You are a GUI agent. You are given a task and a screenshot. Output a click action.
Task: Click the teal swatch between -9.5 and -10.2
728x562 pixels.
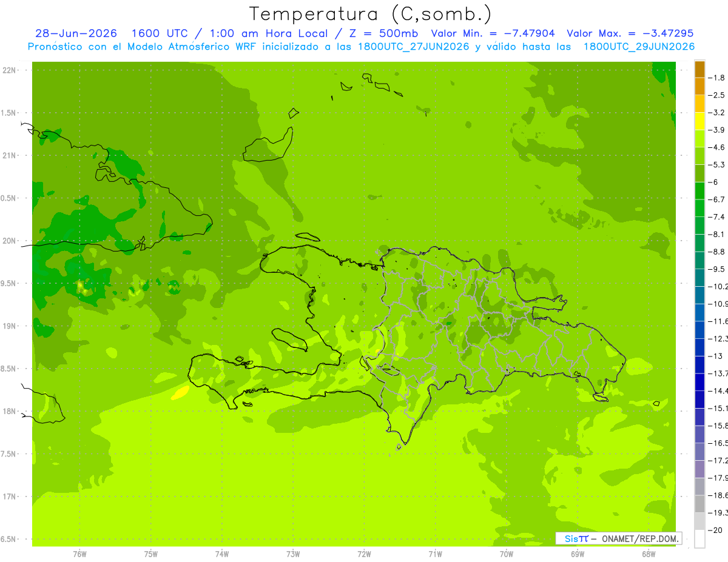click(699, 278)
